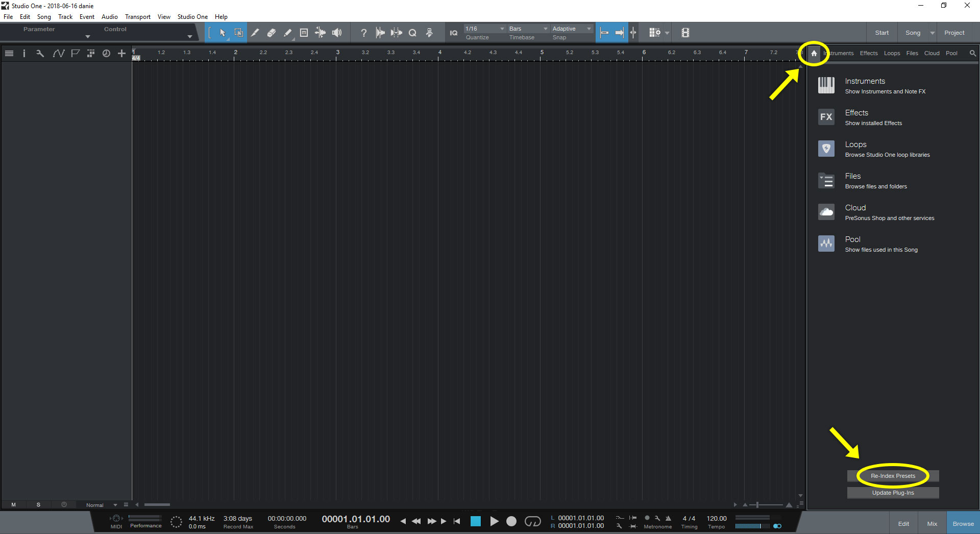Click the arrangement horizontal scrollbar

(x=157, y=505)
